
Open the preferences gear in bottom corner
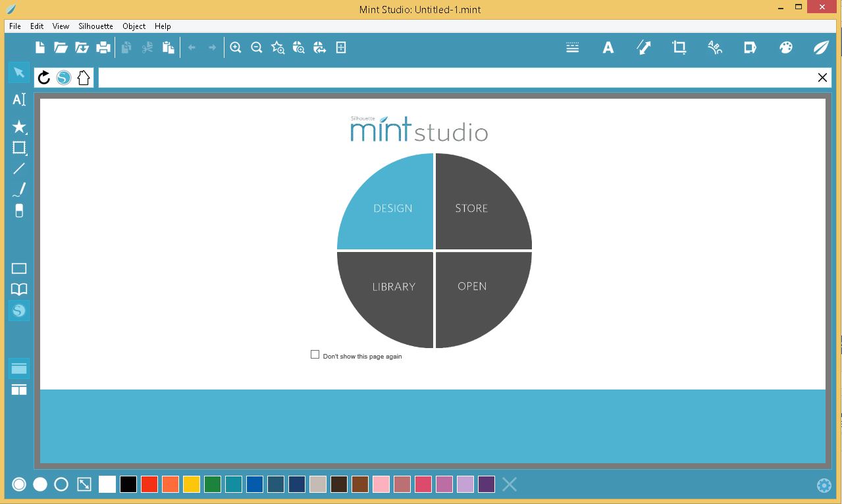click(824, 486)
